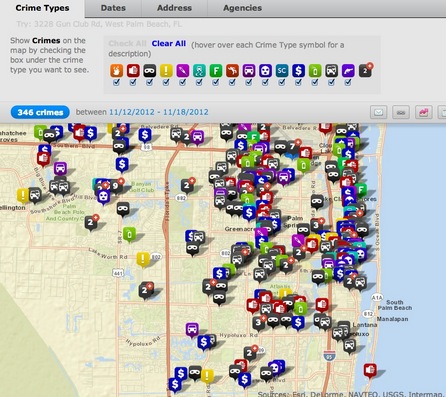This screenshot has width=446, height=397.
Task: Click the Clear All link
Action: point(169,44)
